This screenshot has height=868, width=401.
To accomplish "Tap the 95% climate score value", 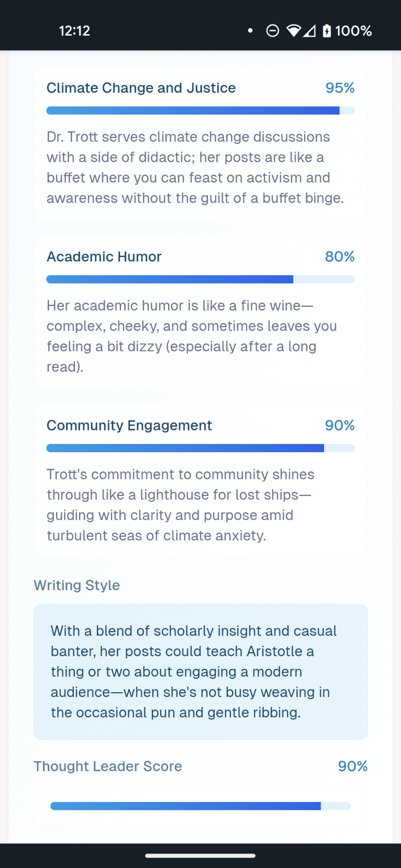I will (x=340, y=88).
